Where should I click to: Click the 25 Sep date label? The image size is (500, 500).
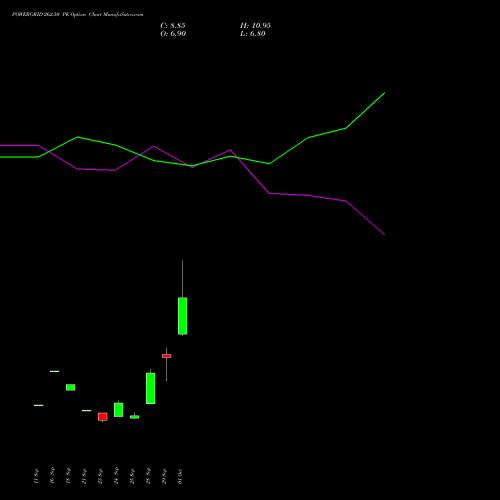tap(132, 476)
